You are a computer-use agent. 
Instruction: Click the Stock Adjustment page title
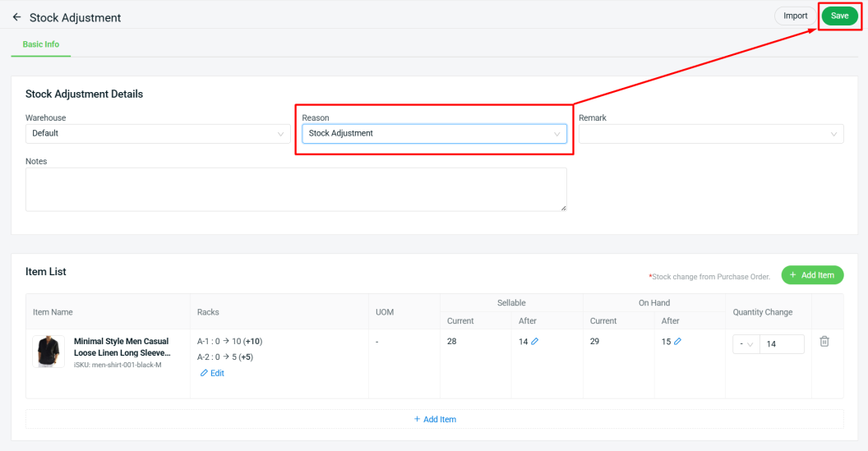[75, 18]
